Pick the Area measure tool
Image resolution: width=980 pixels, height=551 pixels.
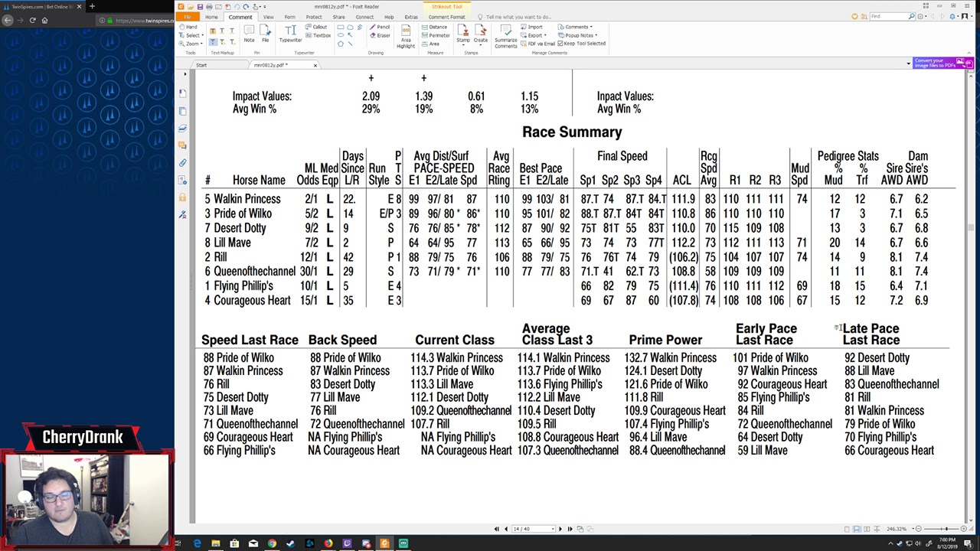click(x=431, y=44)
